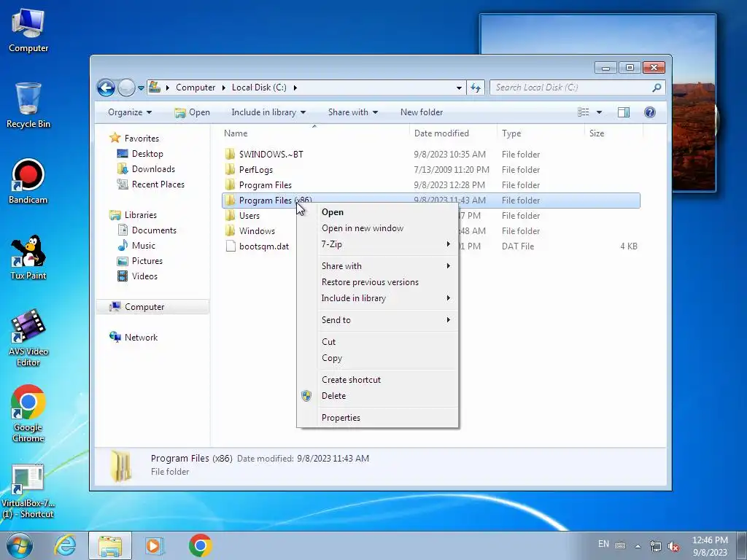Image resolution: width=747 pixels, height=560 pixels.
Task: Open Google Chrome desktop shortcut
Action: pos(28,413)
